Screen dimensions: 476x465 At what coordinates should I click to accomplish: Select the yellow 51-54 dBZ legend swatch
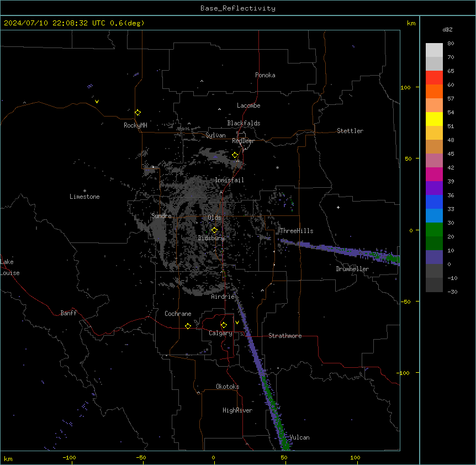click(434, 119)
